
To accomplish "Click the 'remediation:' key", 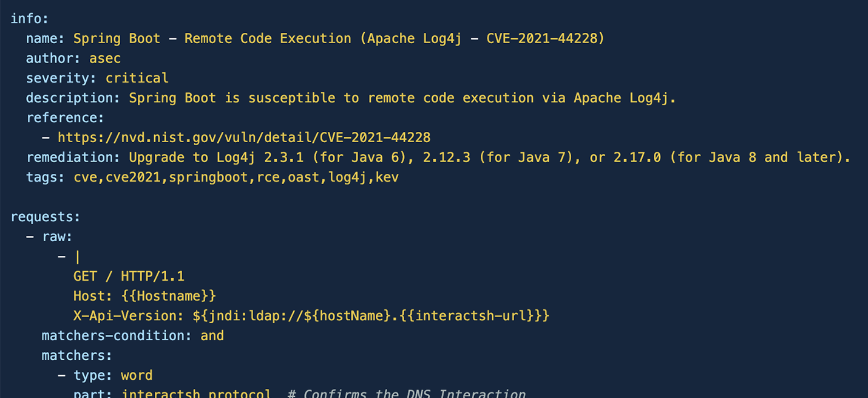I will click(x=73, y=157).
